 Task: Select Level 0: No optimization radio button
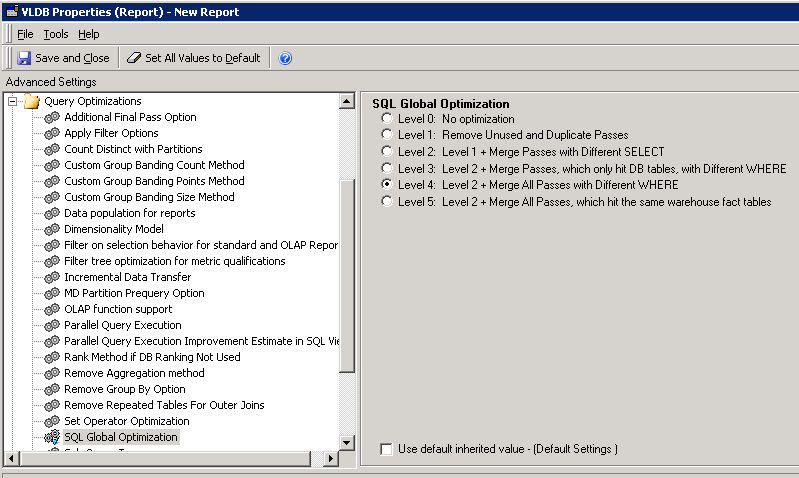[387, 119]
